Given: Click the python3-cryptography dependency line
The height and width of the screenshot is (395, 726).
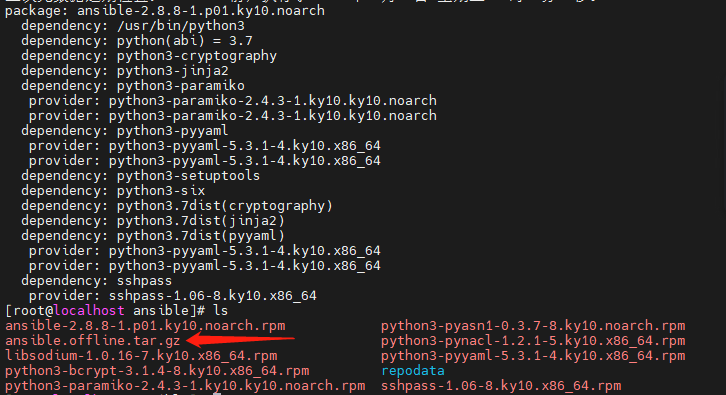Looking at the screenshot, I should (149, 56).
